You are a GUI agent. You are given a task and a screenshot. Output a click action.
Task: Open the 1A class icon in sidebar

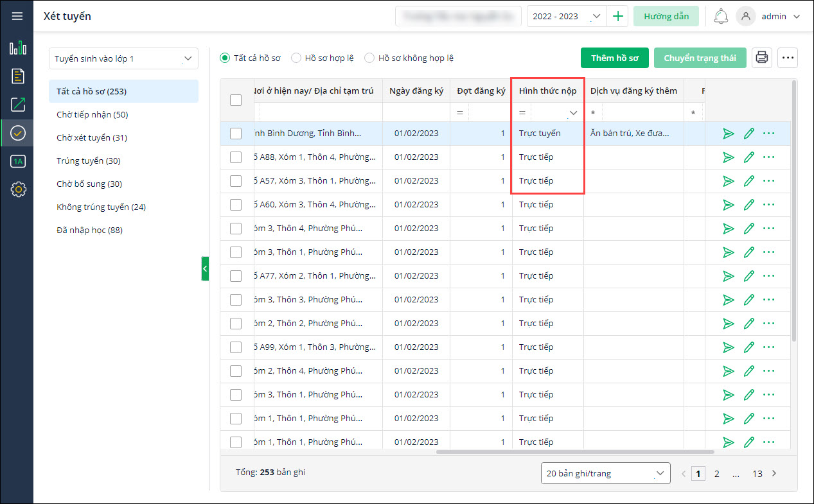tap(17, 161)
